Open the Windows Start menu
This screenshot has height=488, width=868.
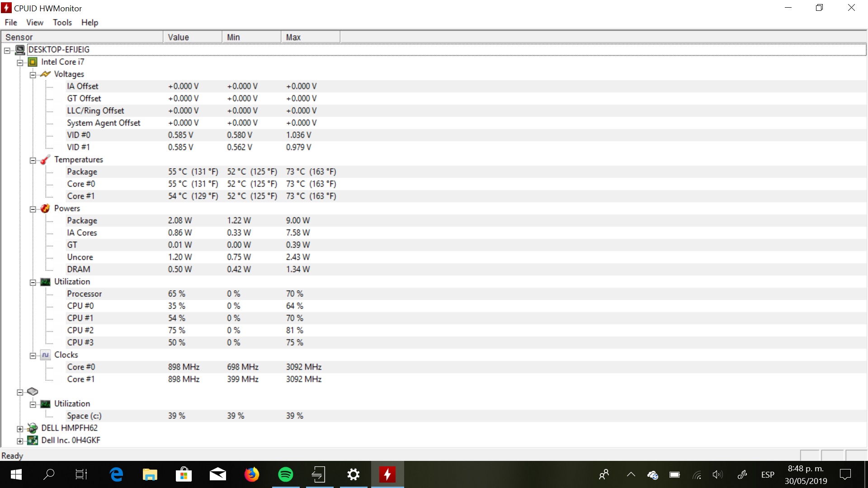coord(16,474)
